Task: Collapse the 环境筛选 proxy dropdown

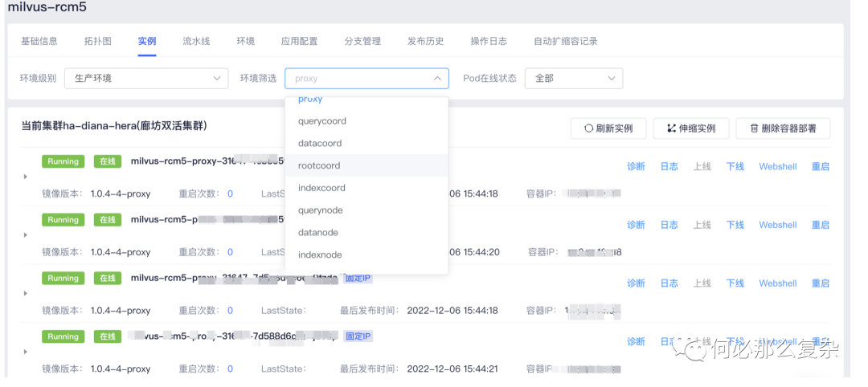Action: point(366,79)
